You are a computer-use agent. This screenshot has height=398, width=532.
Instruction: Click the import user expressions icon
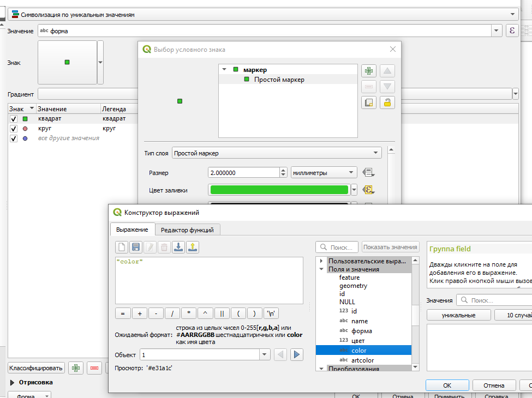pyautogui.click(x=178, y=247)
